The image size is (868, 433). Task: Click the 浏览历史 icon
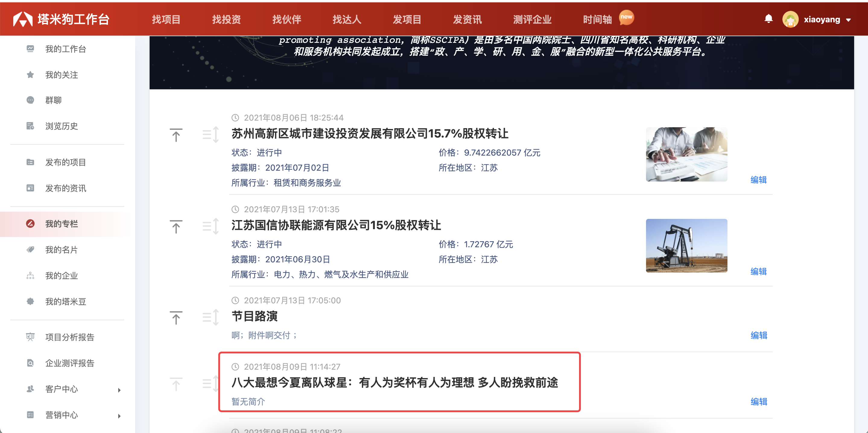(30, 126)
